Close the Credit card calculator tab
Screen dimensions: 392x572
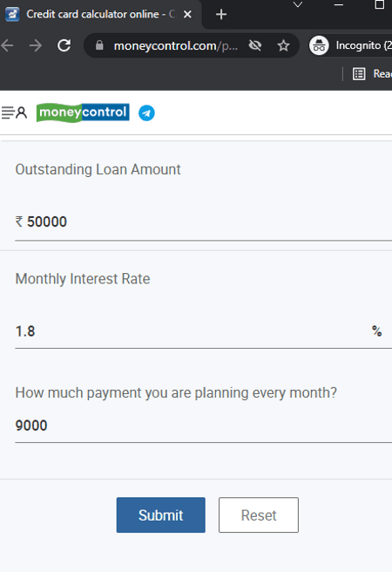tap(187, 15)
